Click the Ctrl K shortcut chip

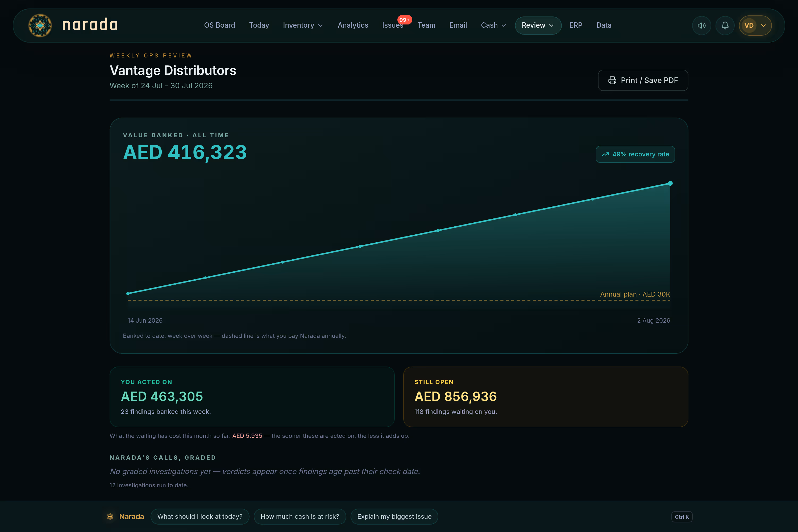[681, 517]
